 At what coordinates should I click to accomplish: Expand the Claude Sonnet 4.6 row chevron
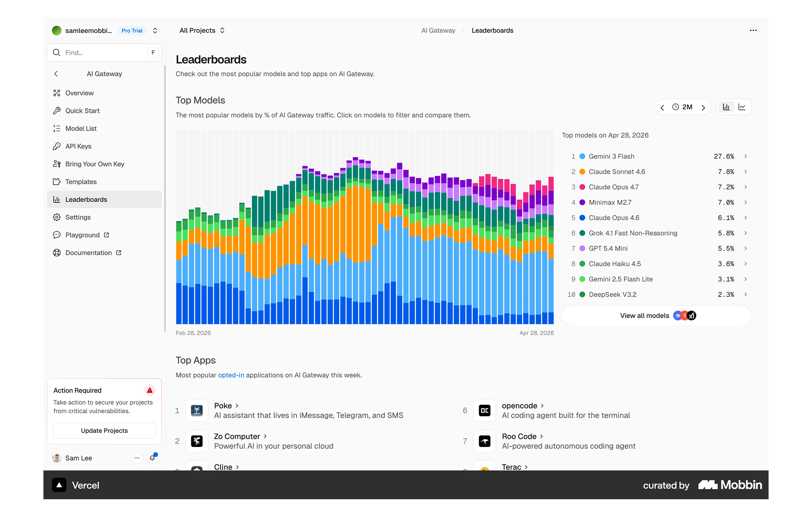[x=746, y=172]
